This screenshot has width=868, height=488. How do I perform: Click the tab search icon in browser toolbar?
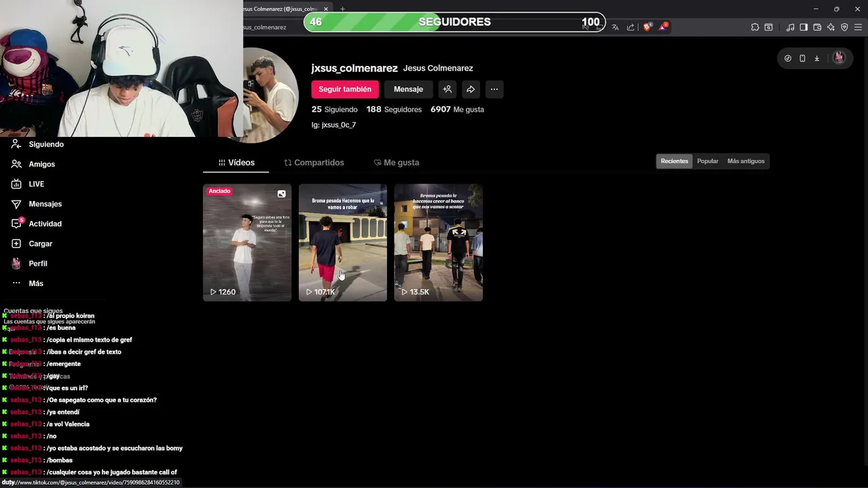point(769,27)
